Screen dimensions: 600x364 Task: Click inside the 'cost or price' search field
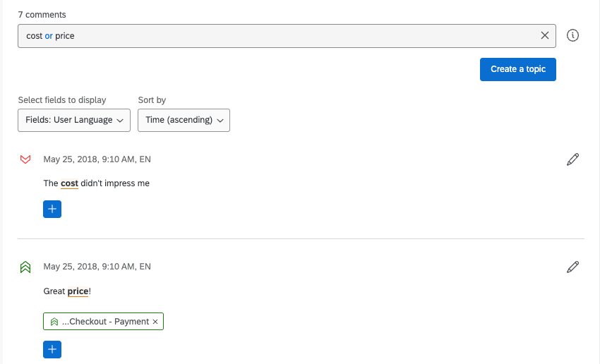click(282, 35)
